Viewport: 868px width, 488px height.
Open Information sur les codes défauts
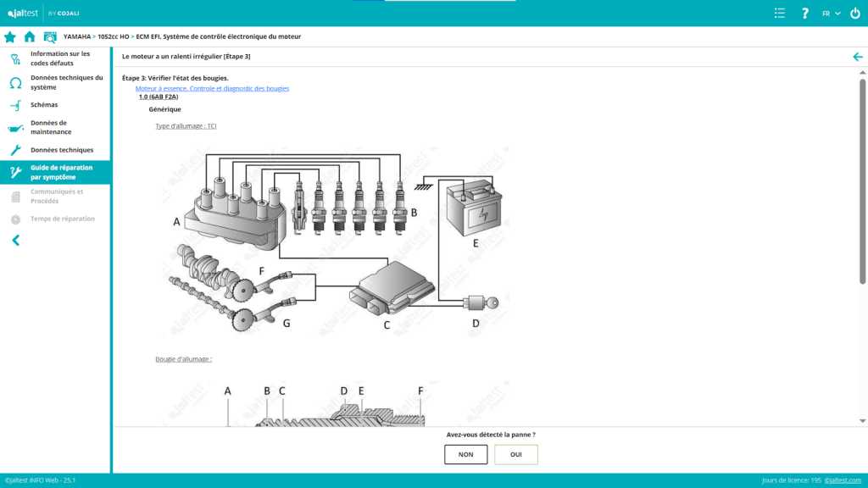(59, 58)
